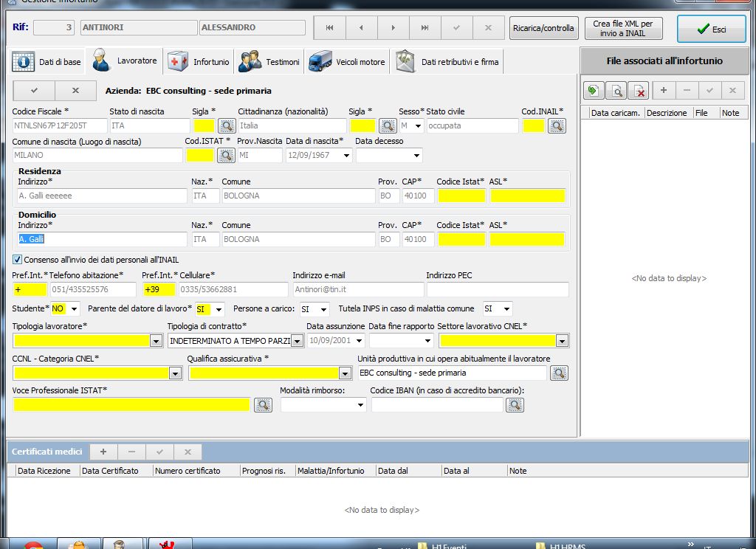Open lookup for Cittadinanza Sigla
This screenshot has height=549, width=756.
[x=388, y=125]
